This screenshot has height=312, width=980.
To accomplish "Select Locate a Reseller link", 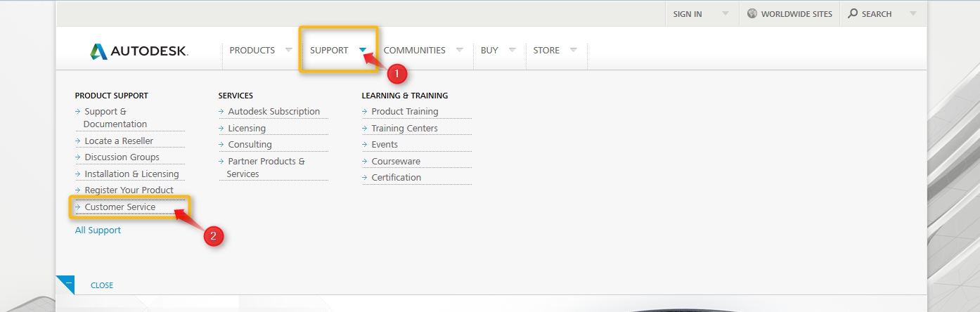I will point(119,141).
